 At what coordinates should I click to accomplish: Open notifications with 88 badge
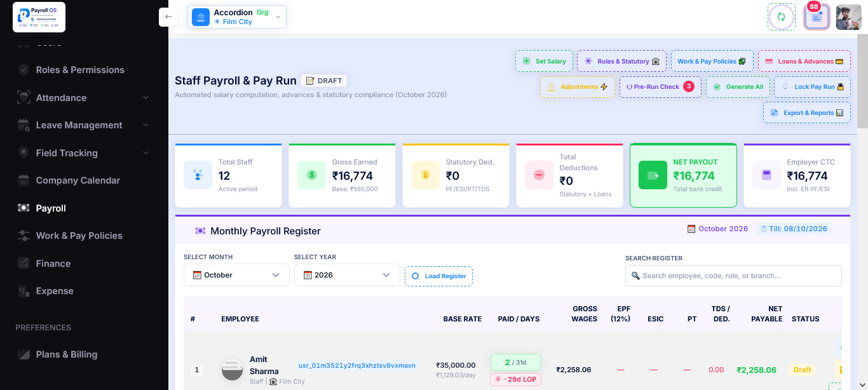[x=817, y=17]
